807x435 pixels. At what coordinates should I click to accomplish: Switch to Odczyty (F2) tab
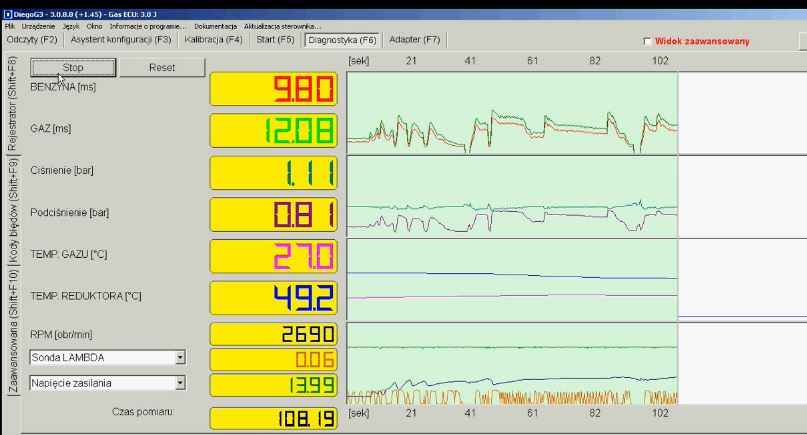coord(32,40)
